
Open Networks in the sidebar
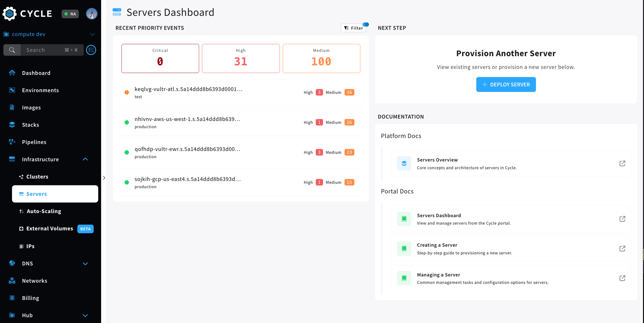[35, 281]
